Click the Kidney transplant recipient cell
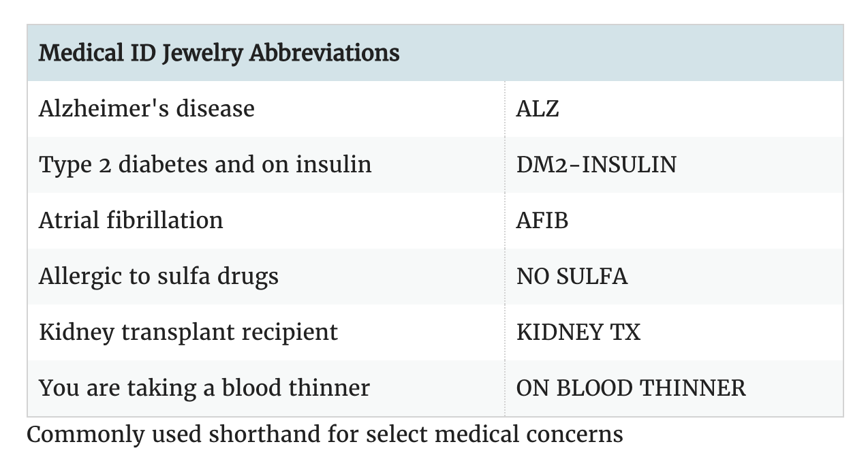 [x=188, y=332]
